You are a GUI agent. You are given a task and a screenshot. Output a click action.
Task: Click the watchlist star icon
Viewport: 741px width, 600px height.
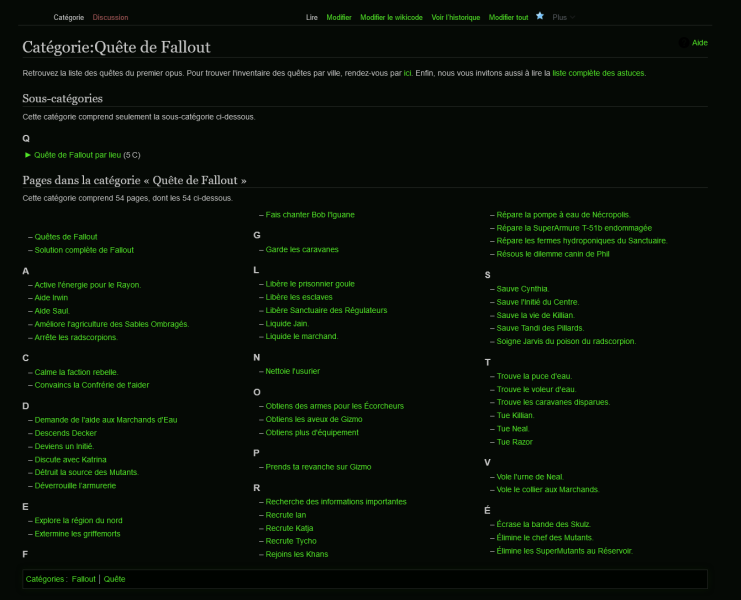pos(540,16)
